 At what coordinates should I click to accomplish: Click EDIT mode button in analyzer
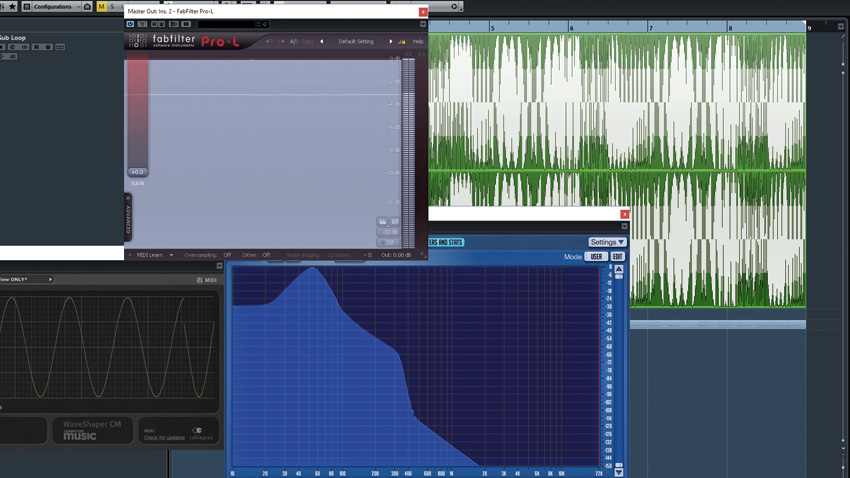click(617, 257)
